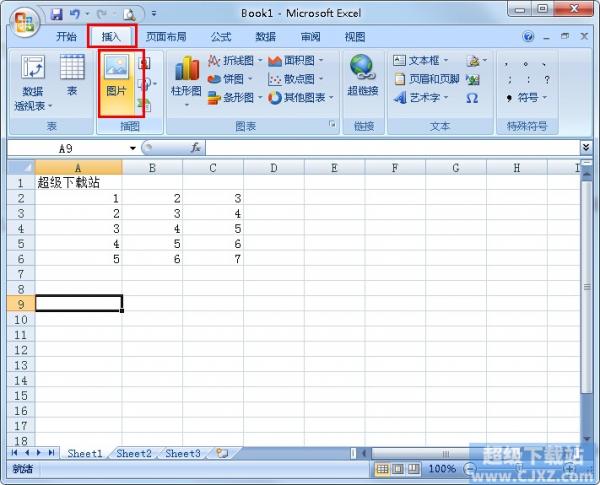Screen dimensions: 600x485
Task: Select column D header
Action: click(x=274, y=168)
